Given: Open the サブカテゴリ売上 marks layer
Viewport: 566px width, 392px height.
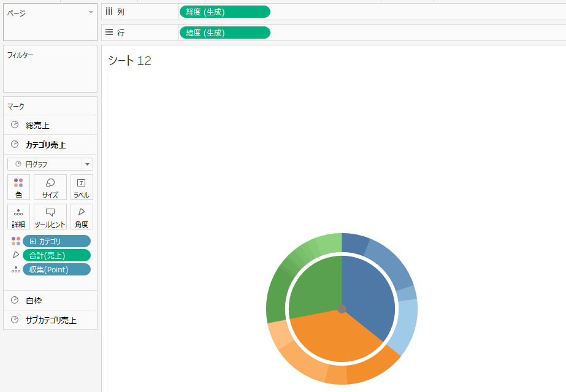Looking at the screenshot, I should 50,320.
